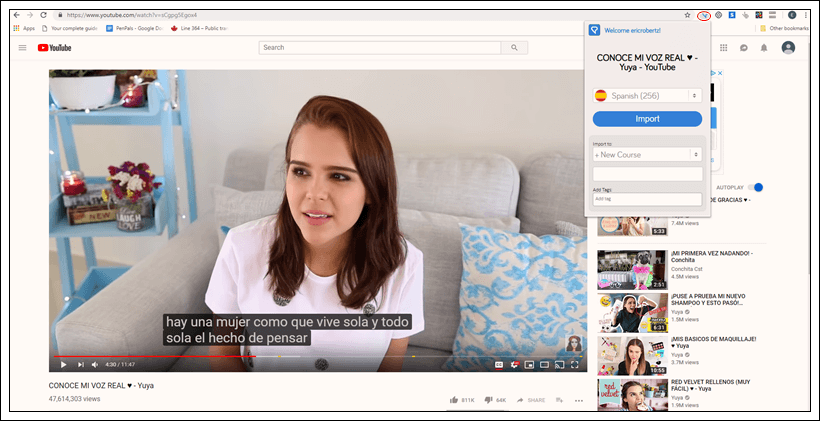
Task: Click the circled LingQ extension icon
Action: pyautogui.click(x=704, y=15)
